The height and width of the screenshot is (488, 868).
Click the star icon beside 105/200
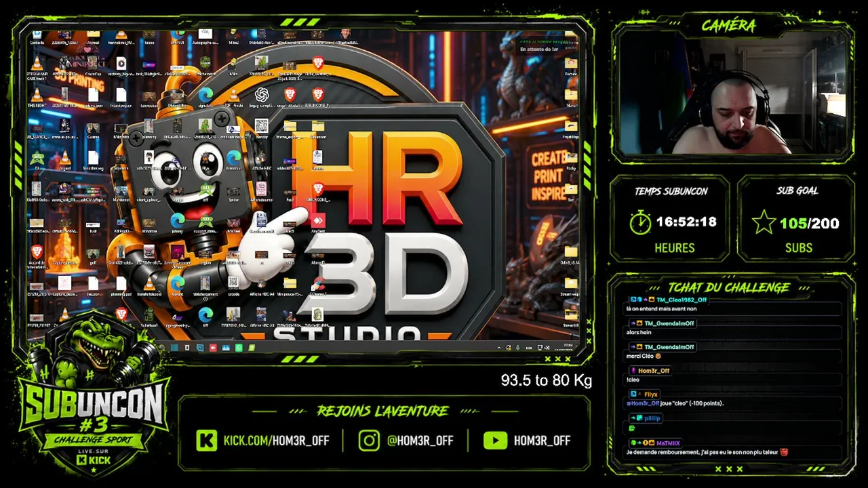764,222
